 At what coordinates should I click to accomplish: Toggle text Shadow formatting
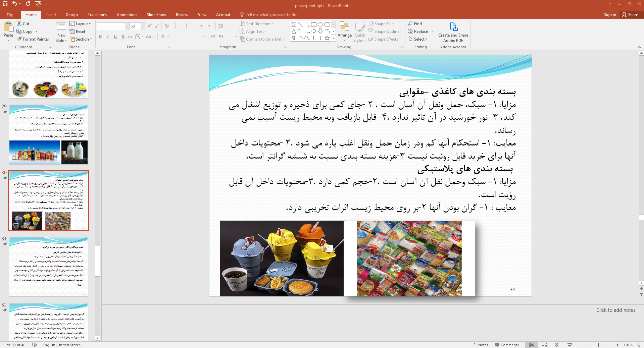click(x=123, y=37)
